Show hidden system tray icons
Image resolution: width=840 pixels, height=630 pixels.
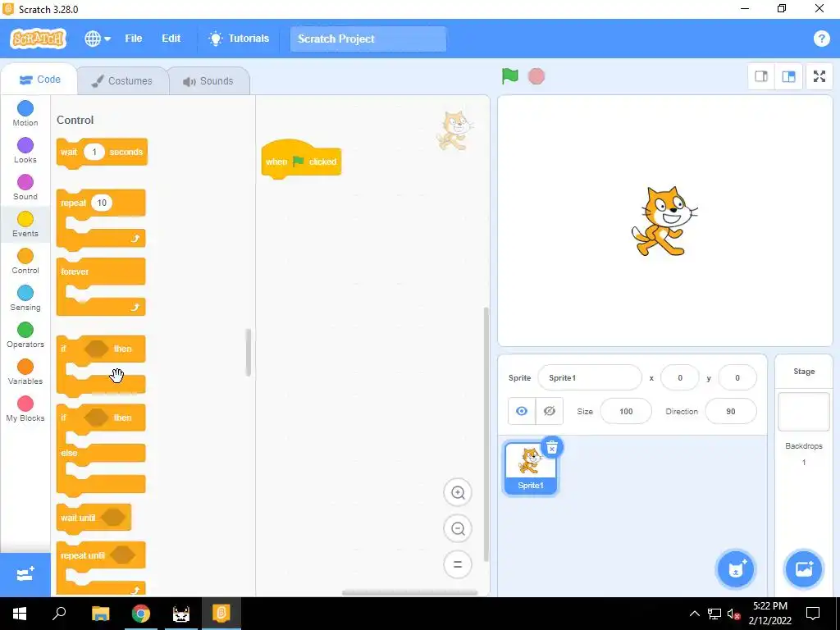click(x=694, y=614)
